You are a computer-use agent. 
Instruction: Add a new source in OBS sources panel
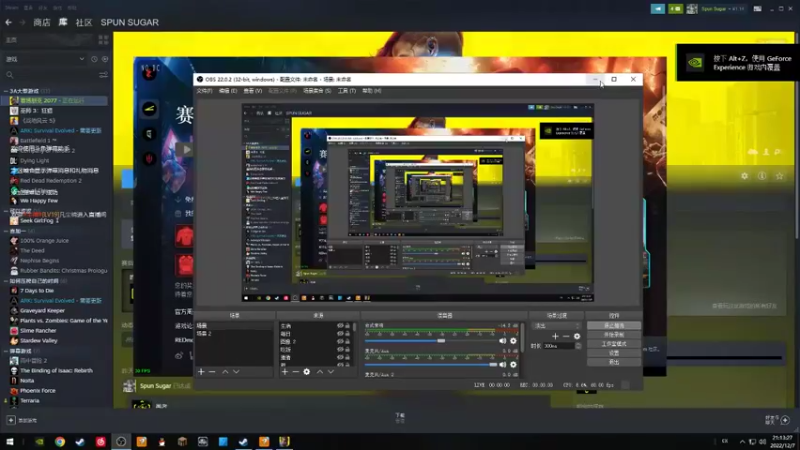tap(285, 372)
